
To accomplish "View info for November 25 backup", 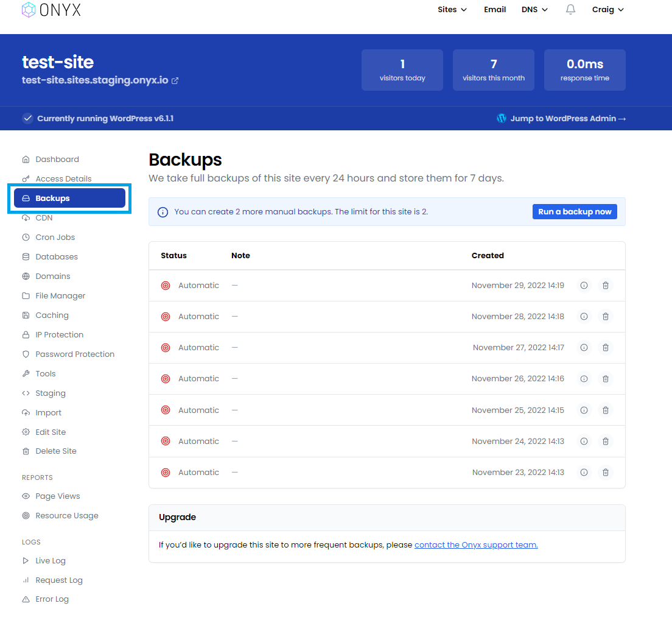I will pyautogui.click(x=584, y=410).
